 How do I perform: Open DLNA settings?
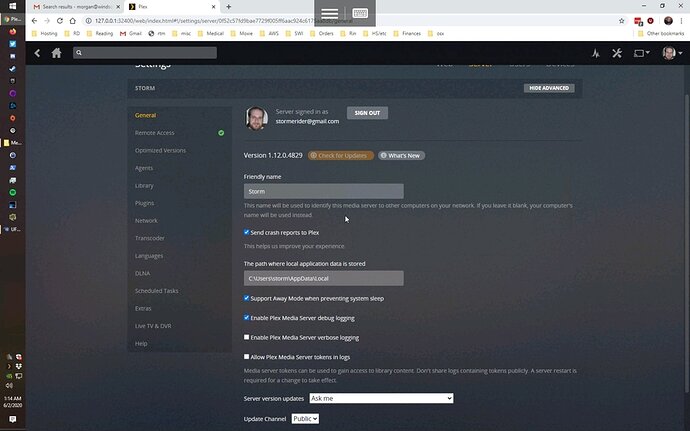click(x=142, y=273)
